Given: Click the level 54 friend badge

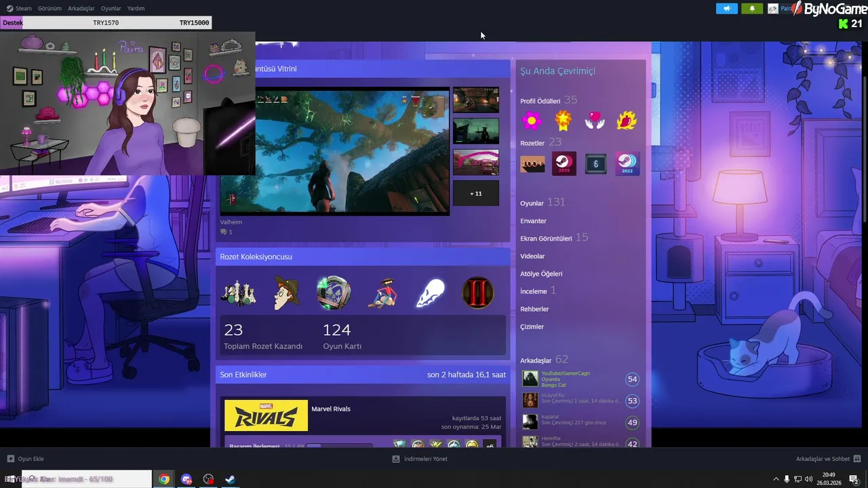Looking at the screenshot, I should click(x=632, y=379).
